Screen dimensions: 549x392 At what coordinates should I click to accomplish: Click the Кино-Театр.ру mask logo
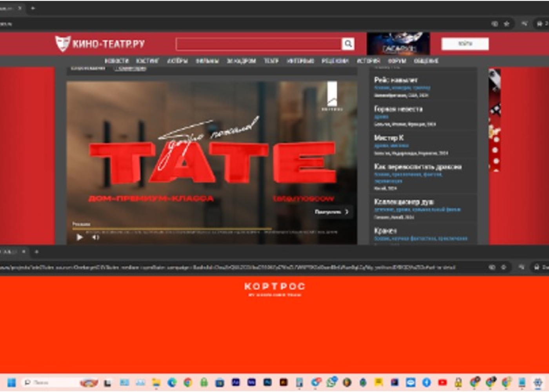[x=62, y=44]
